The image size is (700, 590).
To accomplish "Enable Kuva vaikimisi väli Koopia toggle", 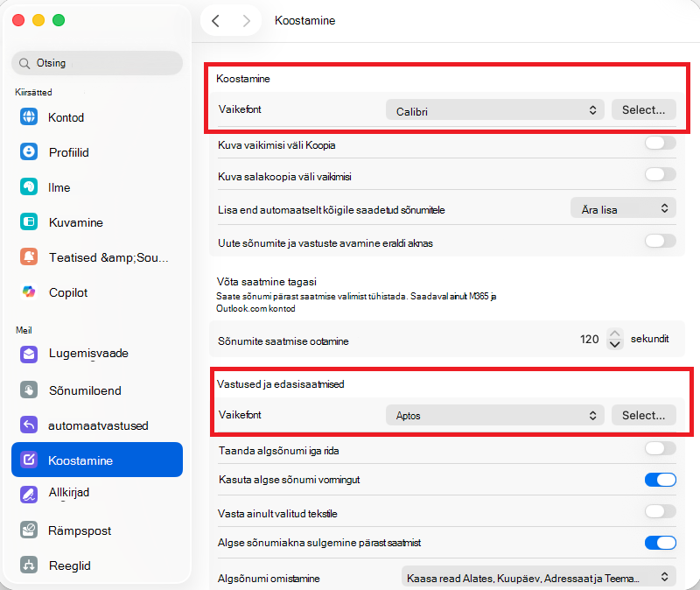I will pos(661,144).
